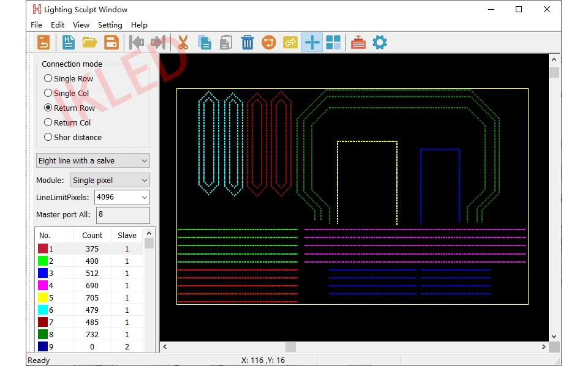Open the Eight line with a salve dropdown
The height and width of the screenshot is (366, 588).
[93, 160]
